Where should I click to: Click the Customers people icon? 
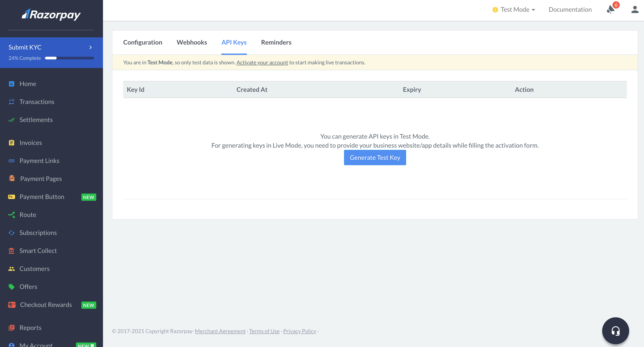[x=11, y=269]
